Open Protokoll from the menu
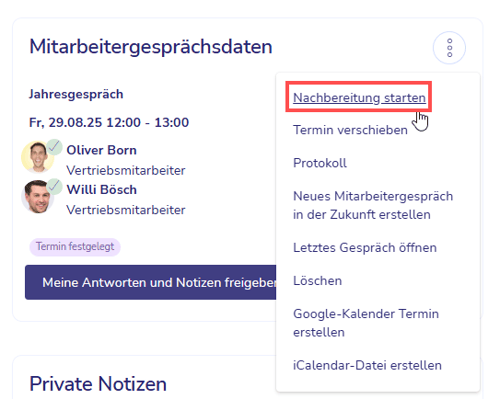Viewport: 500px width, 399px height. tap(320, 163)
